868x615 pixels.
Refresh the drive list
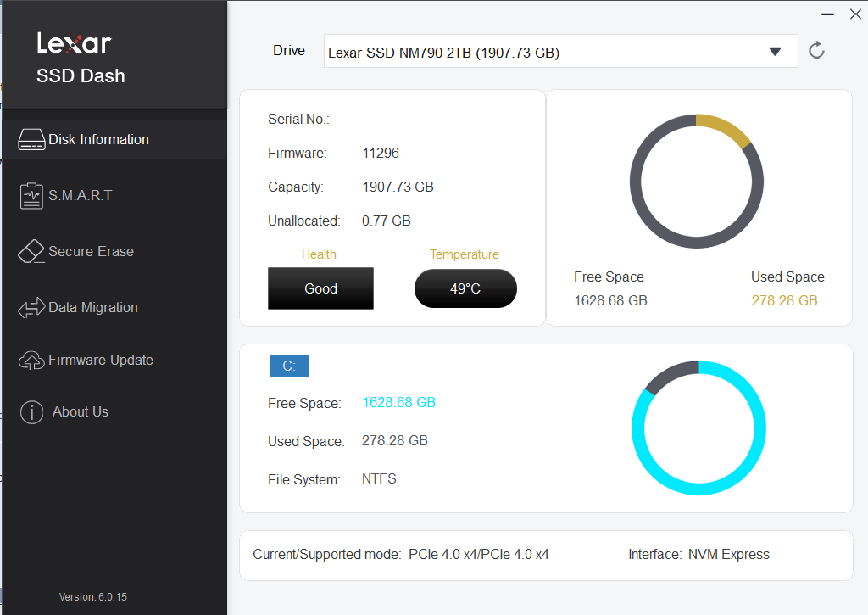[816, 50]
